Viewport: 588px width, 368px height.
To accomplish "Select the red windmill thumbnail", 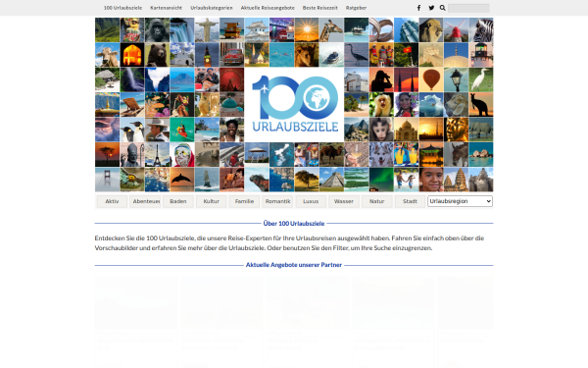I will pyautogui.click(x=456, y=30).
